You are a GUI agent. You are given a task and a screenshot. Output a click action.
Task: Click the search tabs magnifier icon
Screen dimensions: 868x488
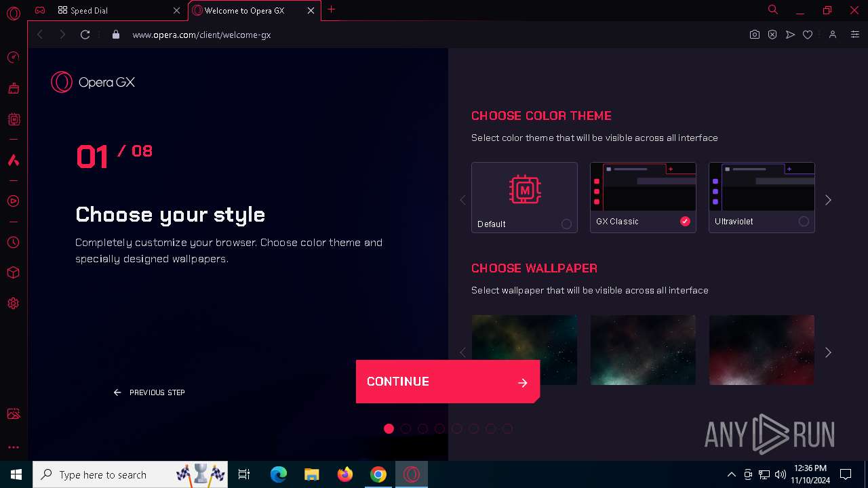coord(772,10)
